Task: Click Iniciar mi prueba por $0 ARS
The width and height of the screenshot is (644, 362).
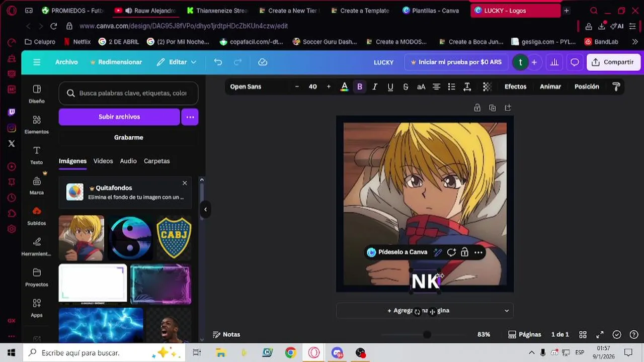Action: 456,62
